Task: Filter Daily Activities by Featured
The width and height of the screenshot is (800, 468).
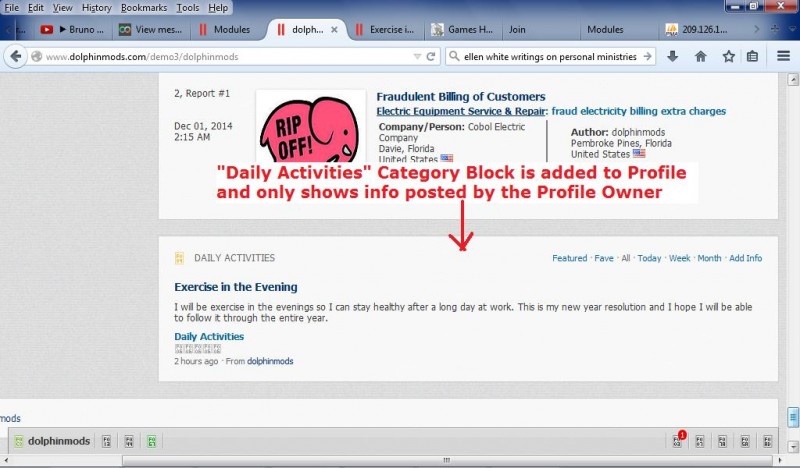Action: tap(569, 258)
